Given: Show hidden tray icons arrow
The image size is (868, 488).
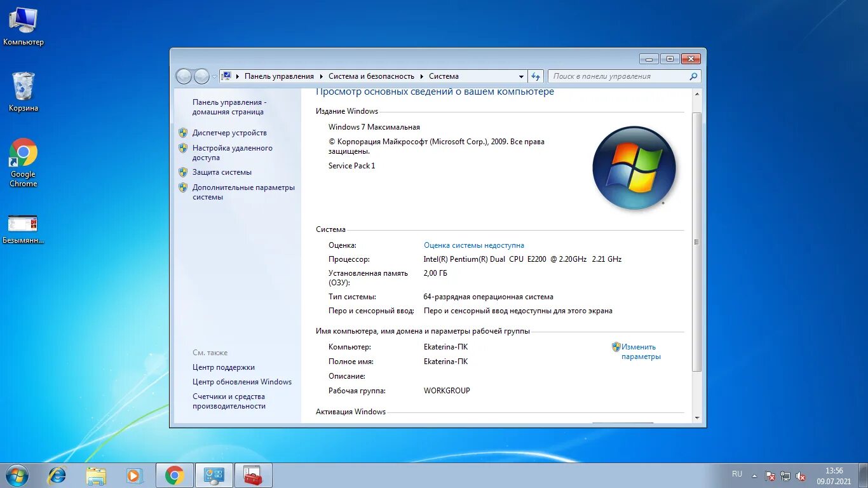Looking at the screenshot, I should 754,476.
